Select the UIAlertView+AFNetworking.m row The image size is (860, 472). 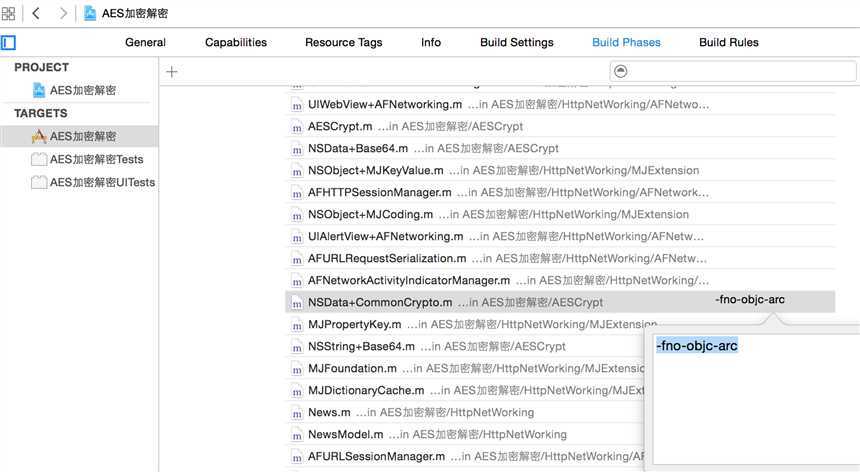560,236
